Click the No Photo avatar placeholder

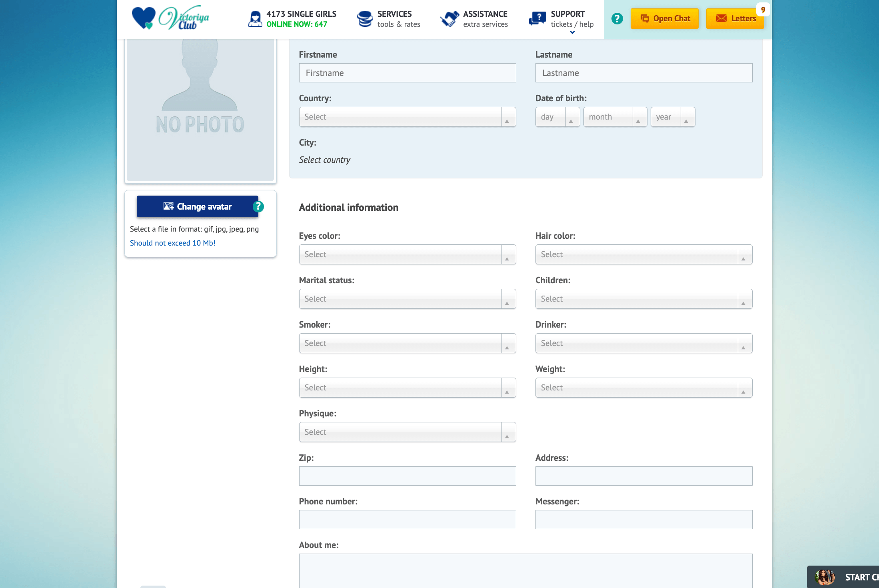[200, 110]
